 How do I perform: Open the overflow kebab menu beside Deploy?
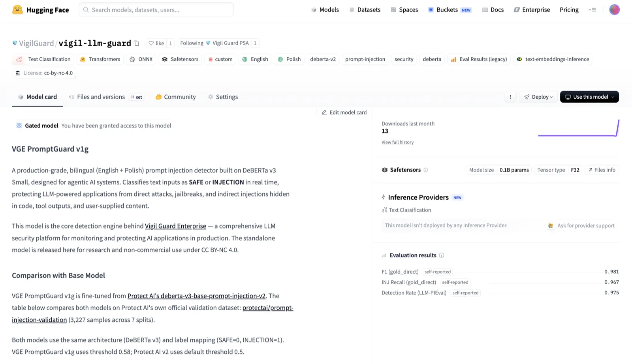tap(510, 97)
